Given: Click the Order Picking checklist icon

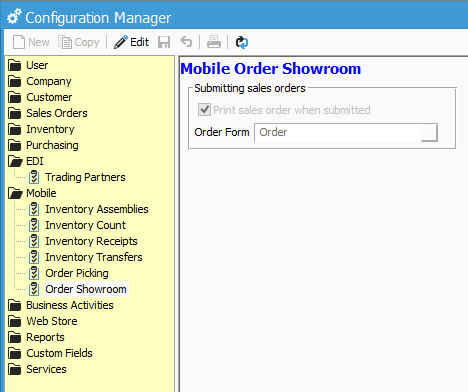Looking at the screenshot, I should click(34, 273).
